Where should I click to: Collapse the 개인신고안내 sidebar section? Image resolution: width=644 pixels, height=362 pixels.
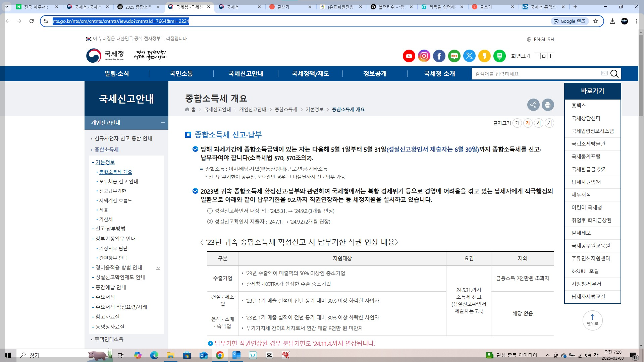coord(163,123)
